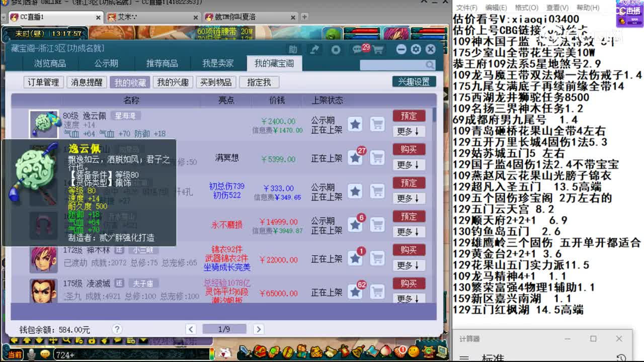Add ¥65000.00 character to shopping cart
This screenshot has width=644, height=362.
[377, 292]
